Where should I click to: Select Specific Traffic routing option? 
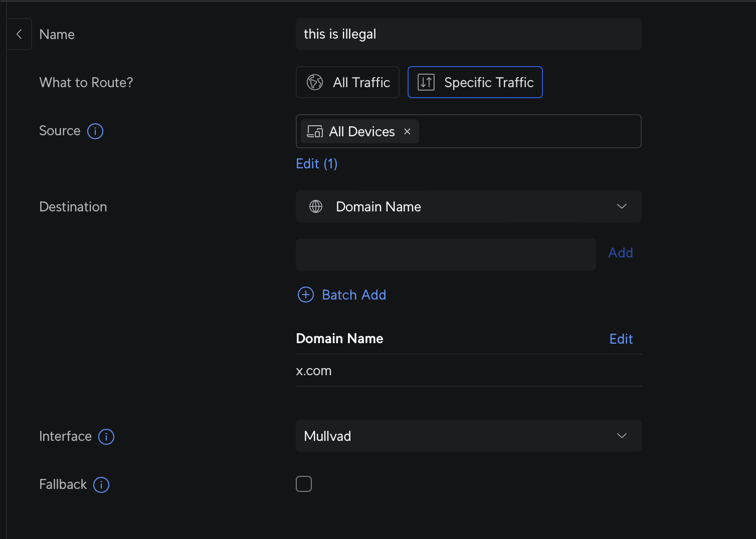[x=475, y=82]
